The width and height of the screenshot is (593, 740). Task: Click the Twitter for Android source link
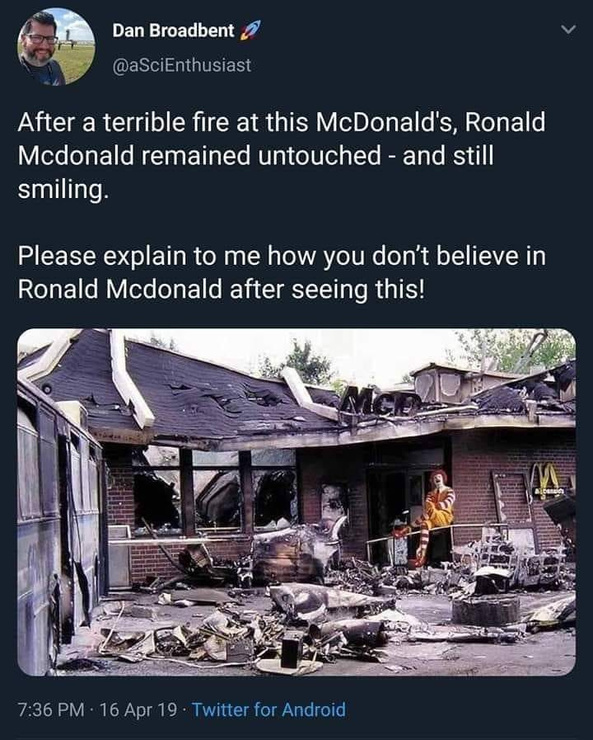pos(269,709)
